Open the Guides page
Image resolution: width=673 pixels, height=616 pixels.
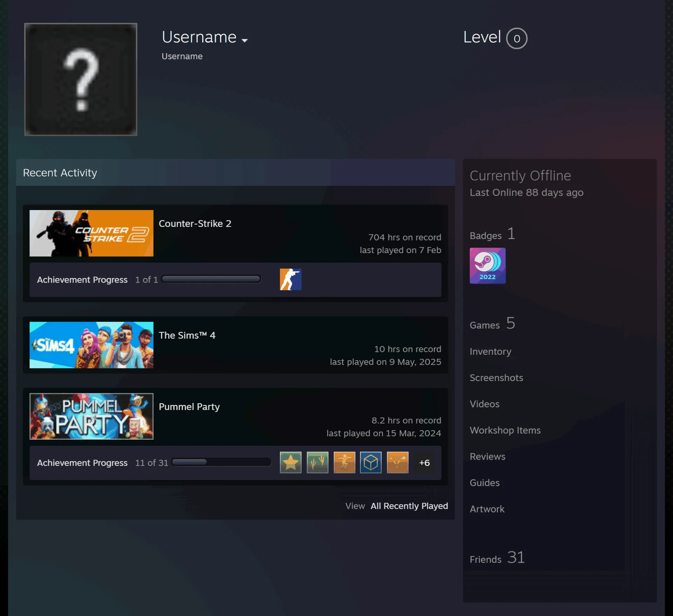pos(484,483)
